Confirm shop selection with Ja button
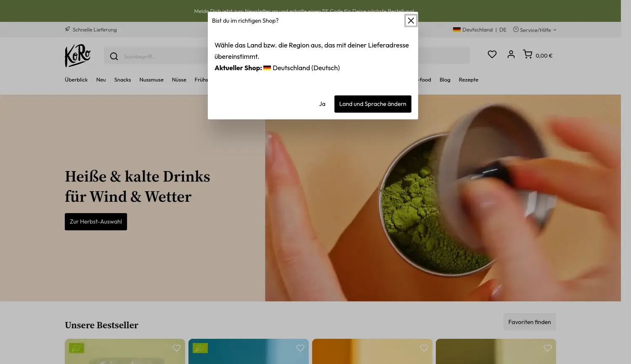631x364 pixels. tap(322, 104)
